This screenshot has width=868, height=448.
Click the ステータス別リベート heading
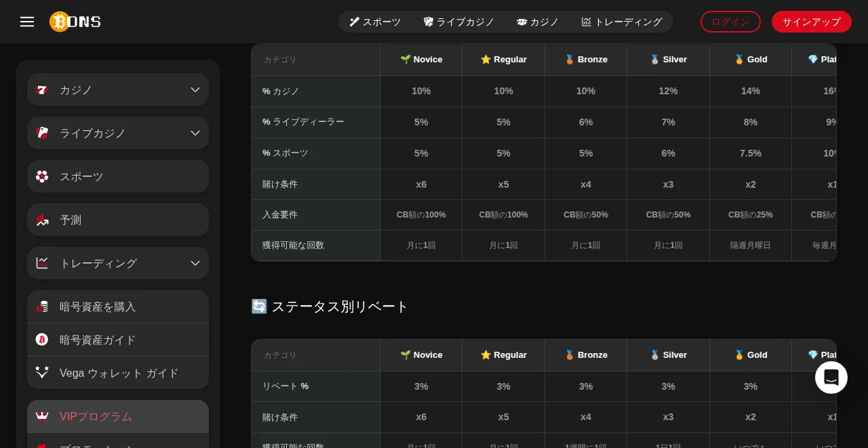(330, 306)
